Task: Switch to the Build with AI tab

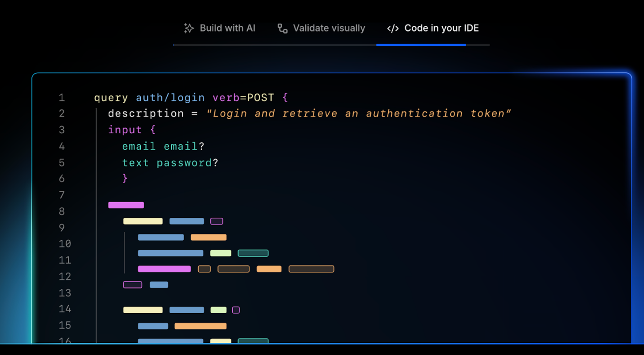Action: pos(227,28)
